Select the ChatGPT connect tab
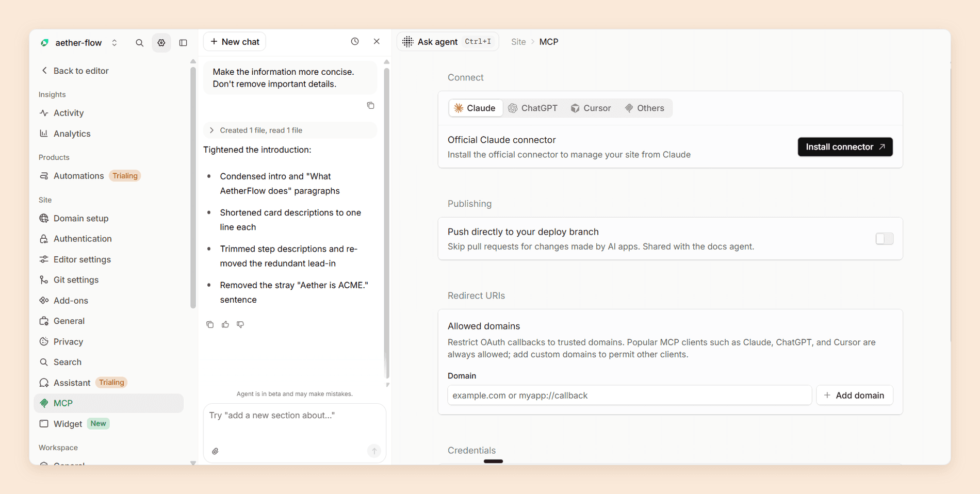 (x=533, y=108)
